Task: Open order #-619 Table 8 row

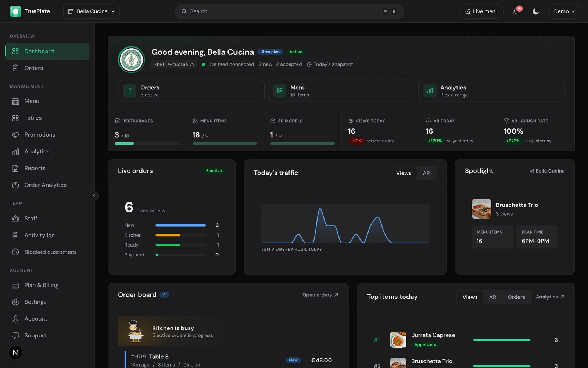Action: [x=232, y=360]
